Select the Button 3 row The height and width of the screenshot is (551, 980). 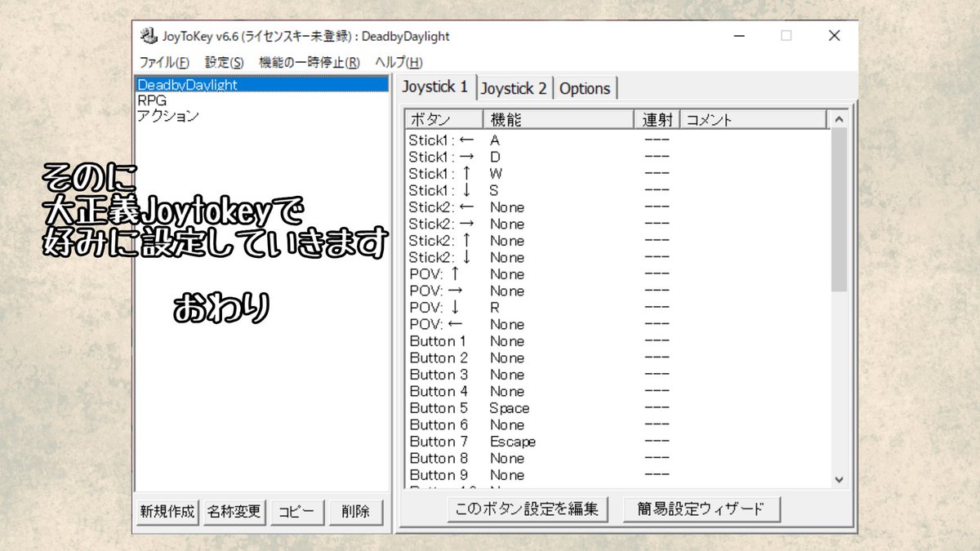617,374
